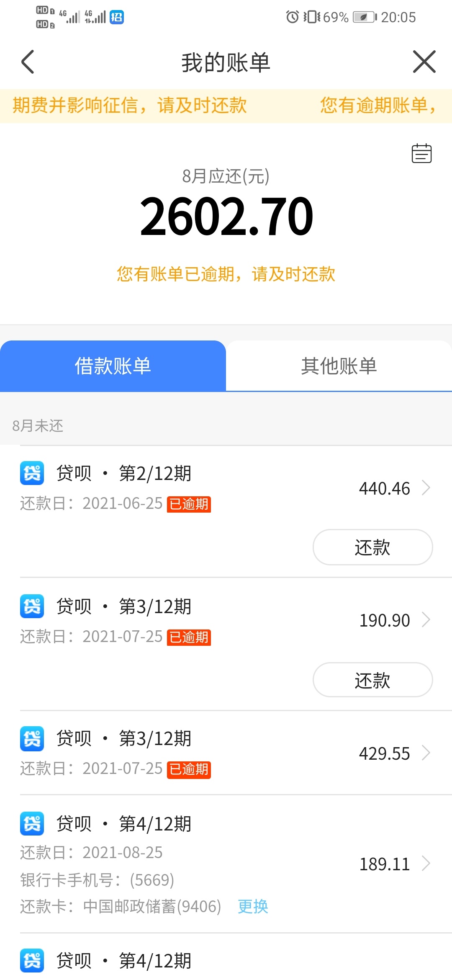
Task: Expand details chevron for 429.55 bill
Action: tap(426, 753)
